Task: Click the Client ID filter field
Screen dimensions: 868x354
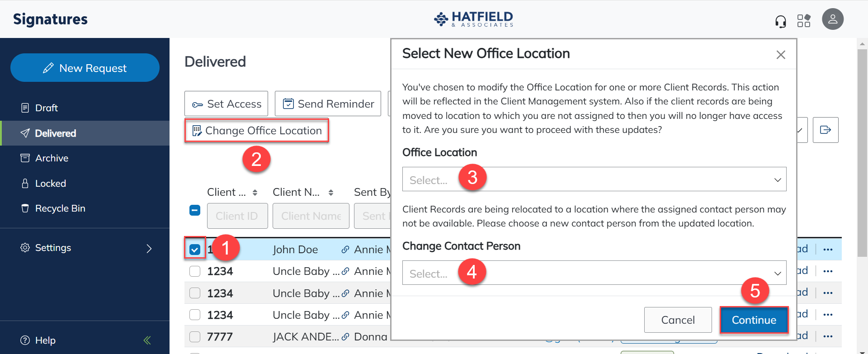Action: pyautogui.click(x=237, y=216)
